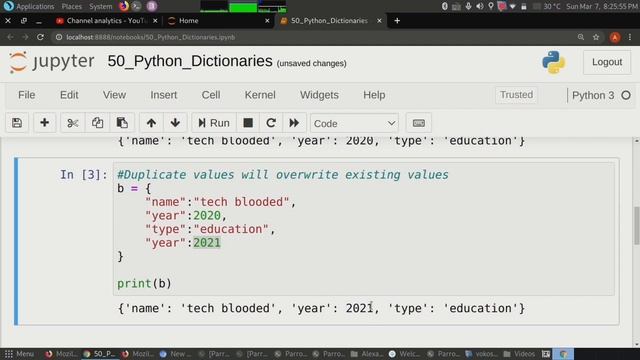
Task: Open the System menu in top panel
Action: pos(100,6)
